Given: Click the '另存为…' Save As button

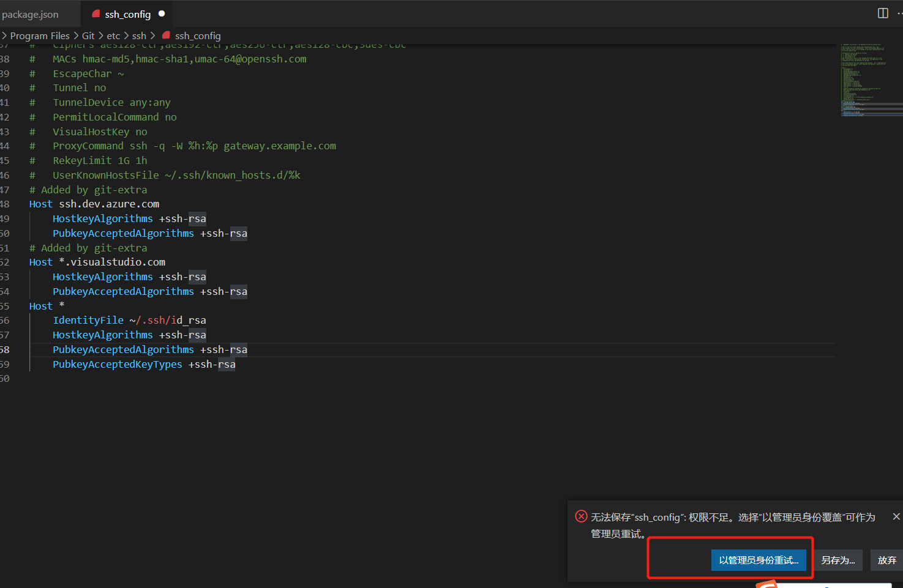Looking at the screenshot, I should [837, 560].
